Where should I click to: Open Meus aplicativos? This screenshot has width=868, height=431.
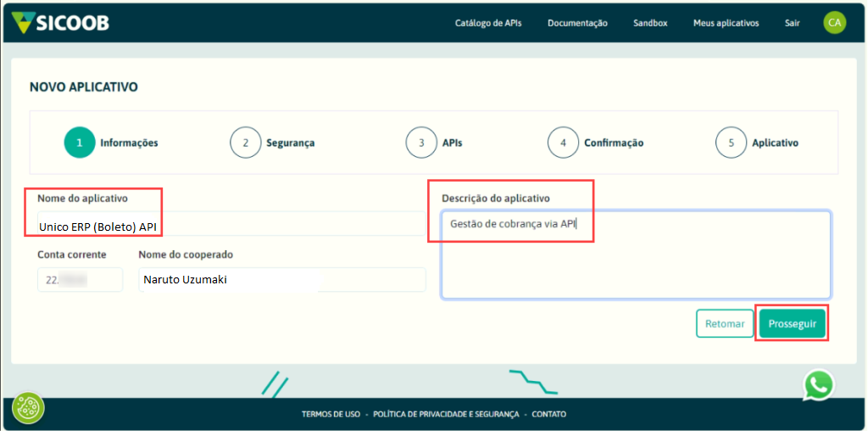726,23
